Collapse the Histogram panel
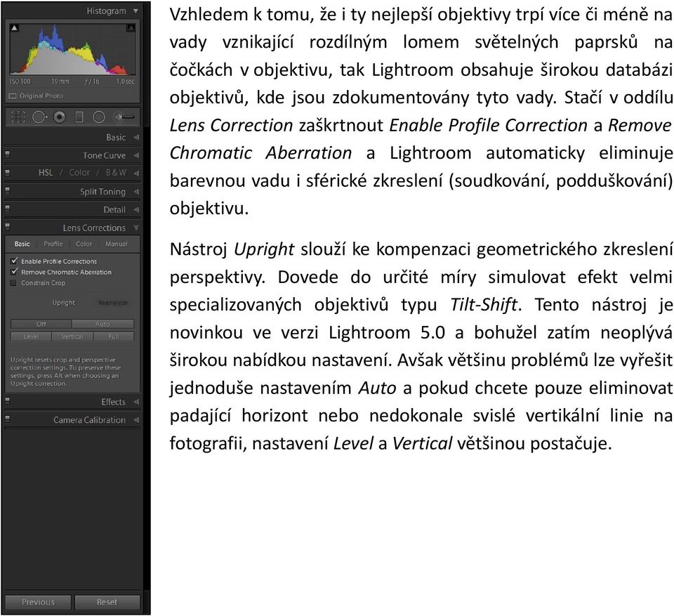 136,11
